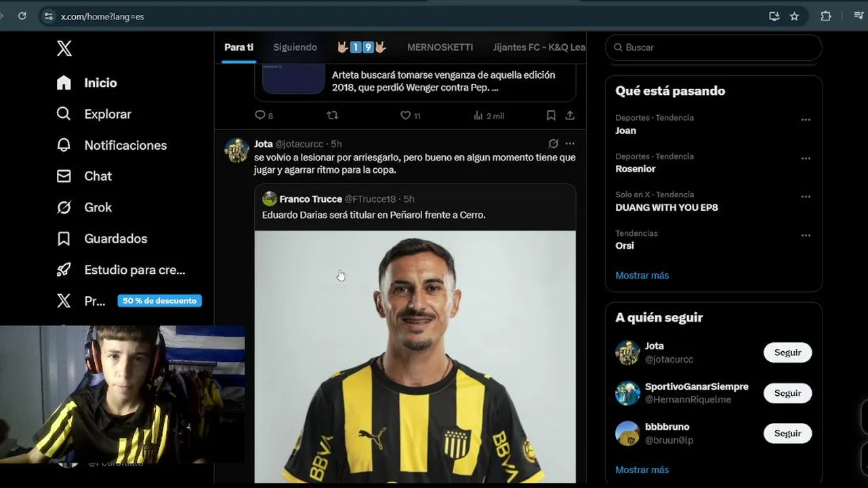
Task: Click the Buscar search field
Action: coord(714,47)
